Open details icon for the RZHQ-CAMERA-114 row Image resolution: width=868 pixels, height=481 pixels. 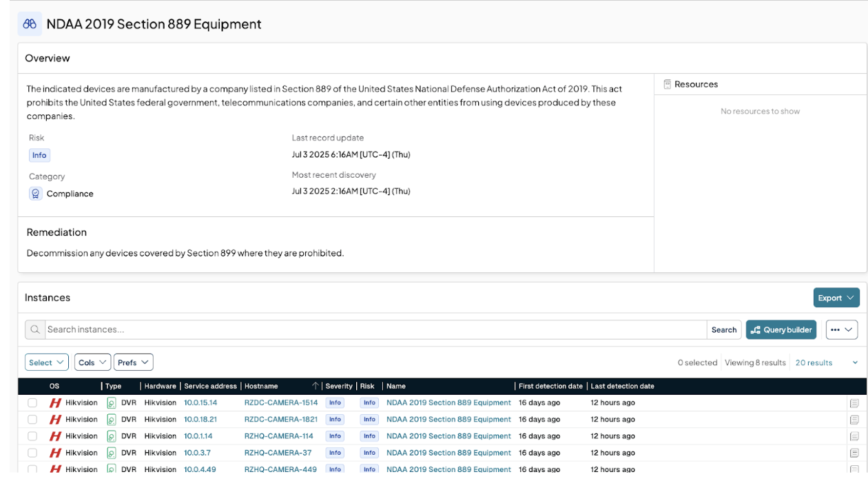click(x=854, y=436)
